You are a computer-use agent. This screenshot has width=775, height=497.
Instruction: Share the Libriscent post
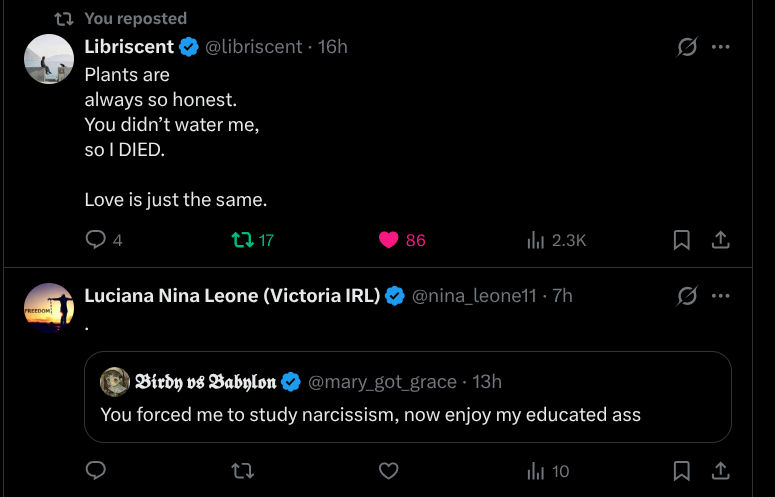719,240
